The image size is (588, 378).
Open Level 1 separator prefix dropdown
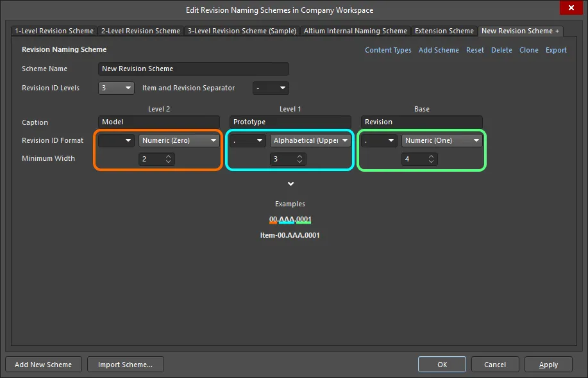(248, 140)
